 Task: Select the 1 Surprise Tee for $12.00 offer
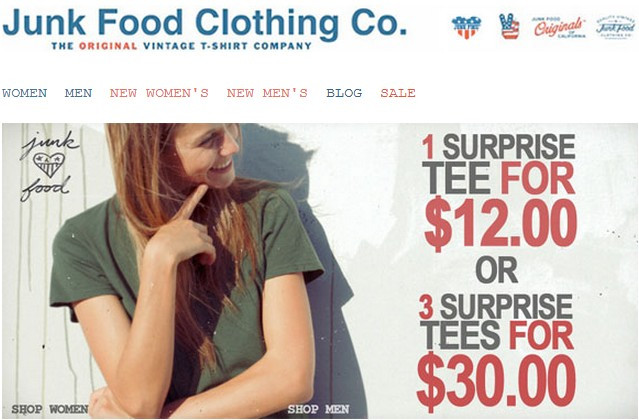click(x=499, y=192)
